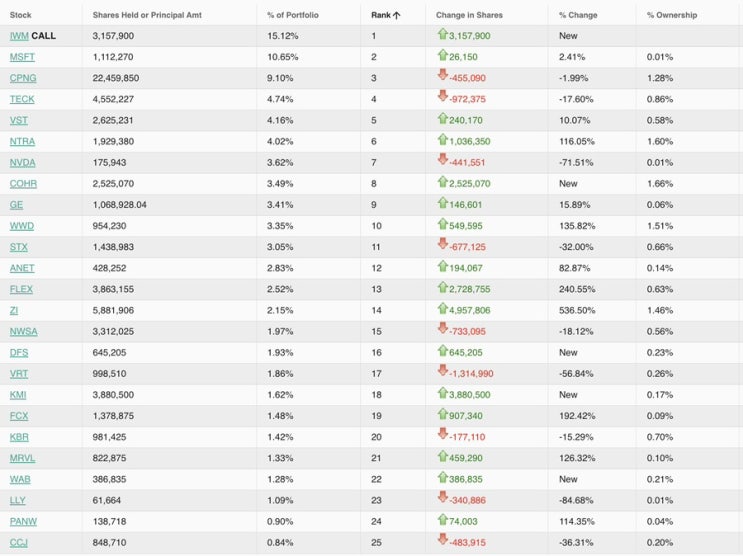Click the red down arrow in CPNG row
The height and width of the screenshot is (556, 743).
point(442,77)
